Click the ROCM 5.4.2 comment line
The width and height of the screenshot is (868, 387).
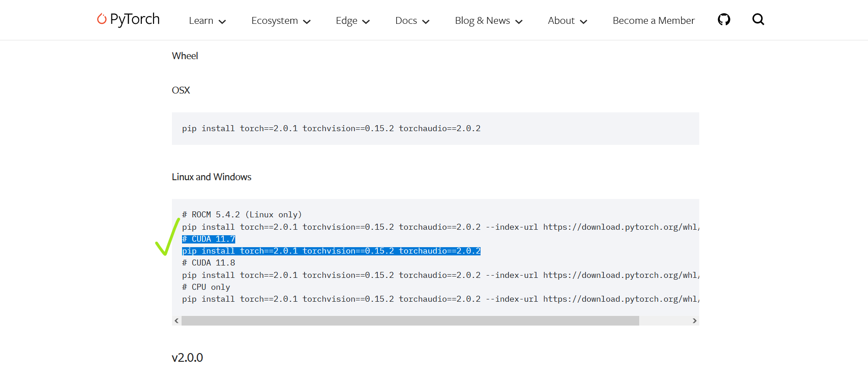click(x=242, y=215)
